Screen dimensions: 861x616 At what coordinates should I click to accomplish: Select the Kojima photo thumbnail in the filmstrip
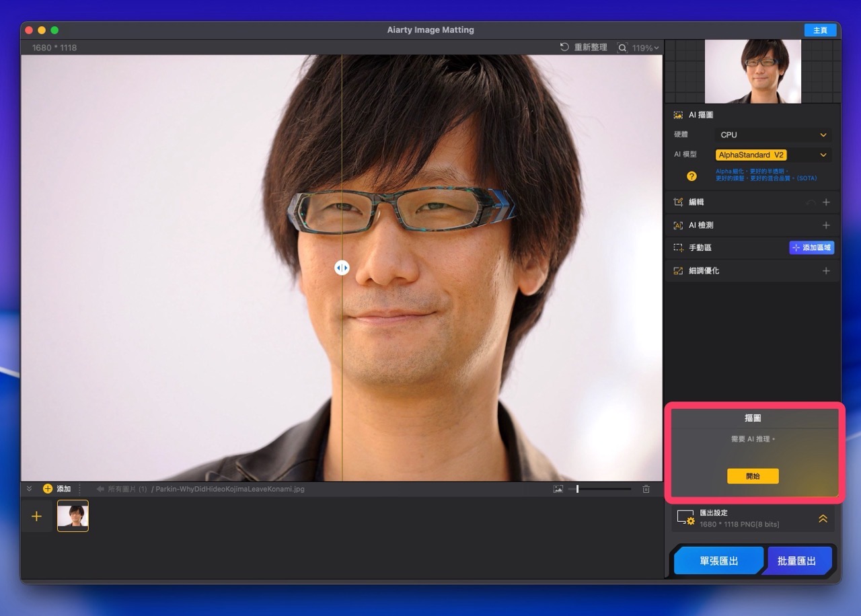(x=73, y=516)
